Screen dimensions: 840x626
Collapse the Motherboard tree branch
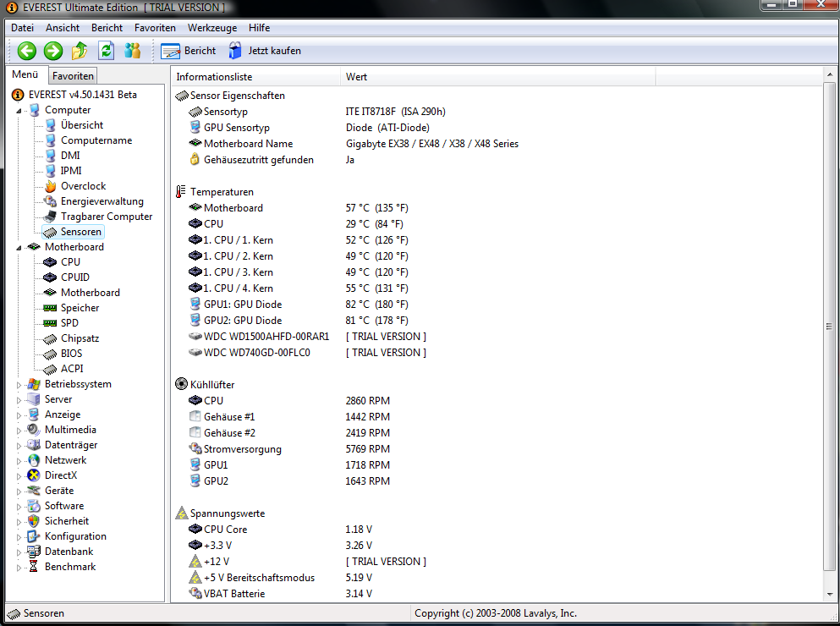point(19,248)
